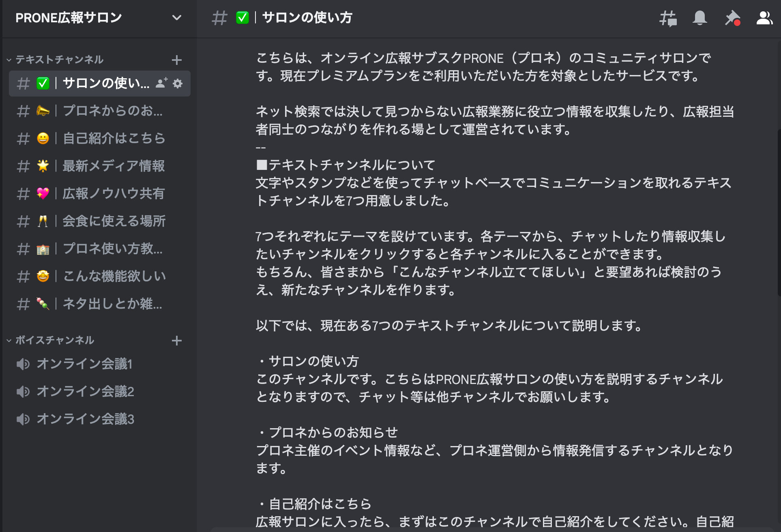Toggle the member list panel
The width and height of the screenshot is (781, 532).
(764, 18)
